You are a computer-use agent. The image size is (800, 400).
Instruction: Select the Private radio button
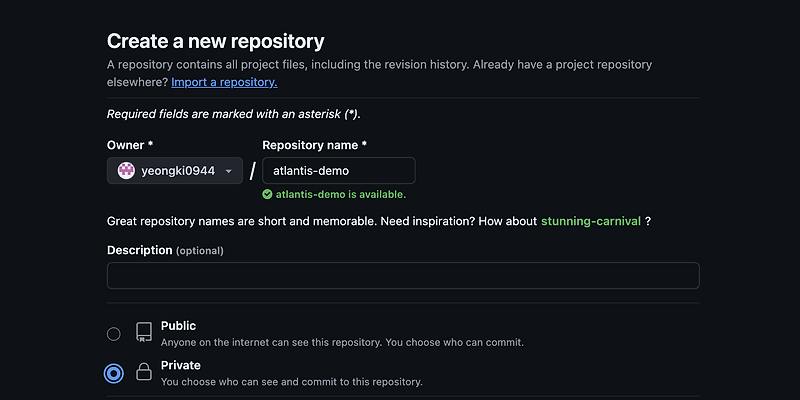[114, 373]
